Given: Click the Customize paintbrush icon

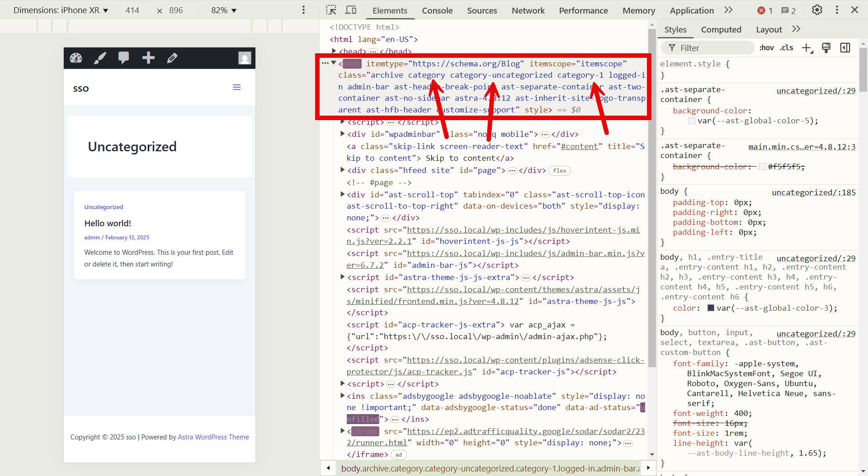Looking at the screenshot, I should click(x=100, y=58).
